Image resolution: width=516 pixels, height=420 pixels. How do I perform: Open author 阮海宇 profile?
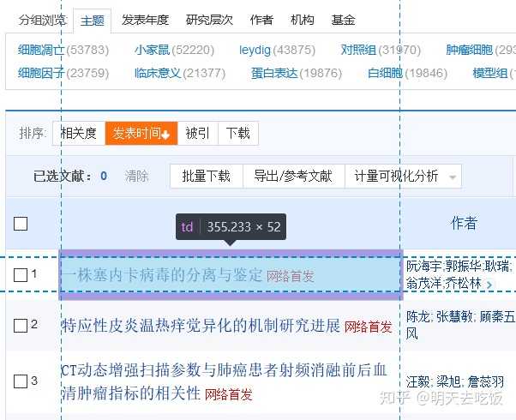click(x=423, y=267)
